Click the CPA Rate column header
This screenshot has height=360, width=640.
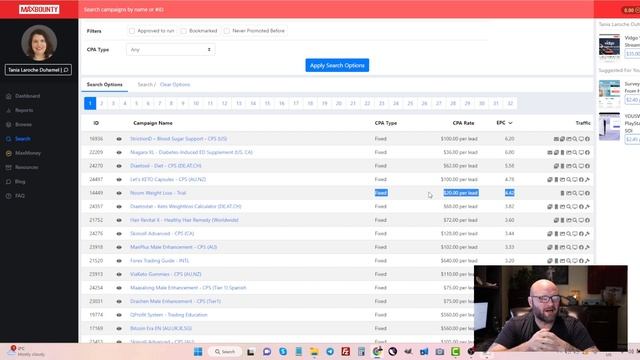pos(463,123)
